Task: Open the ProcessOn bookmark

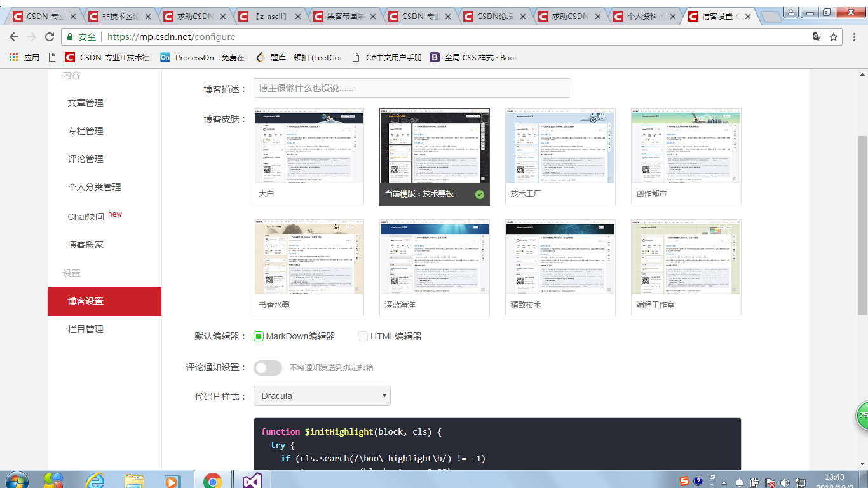Action: pos(203,57)
